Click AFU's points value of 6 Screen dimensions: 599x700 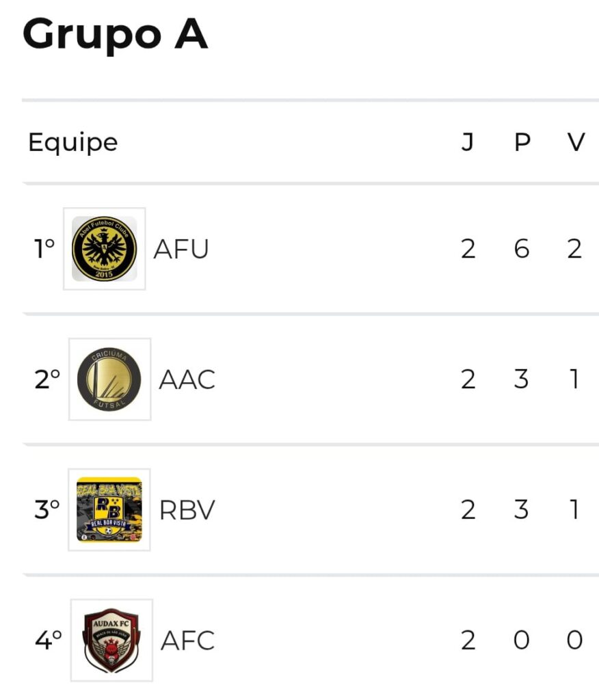click(522, 250)
